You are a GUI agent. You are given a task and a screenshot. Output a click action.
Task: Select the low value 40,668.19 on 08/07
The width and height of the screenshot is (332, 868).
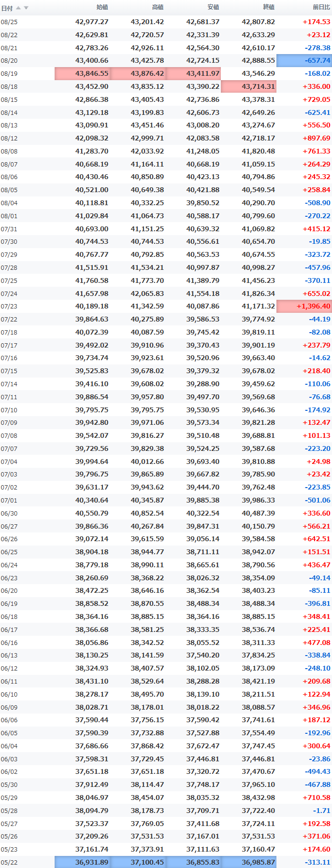point(203,164)
